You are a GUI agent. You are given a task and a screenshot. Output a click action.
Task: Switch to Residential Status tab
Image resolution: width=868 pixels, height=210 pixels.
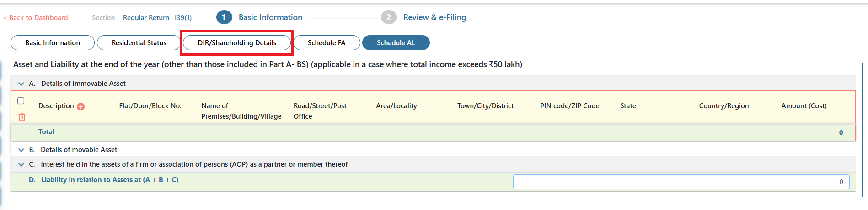click(x=139, y=42)
